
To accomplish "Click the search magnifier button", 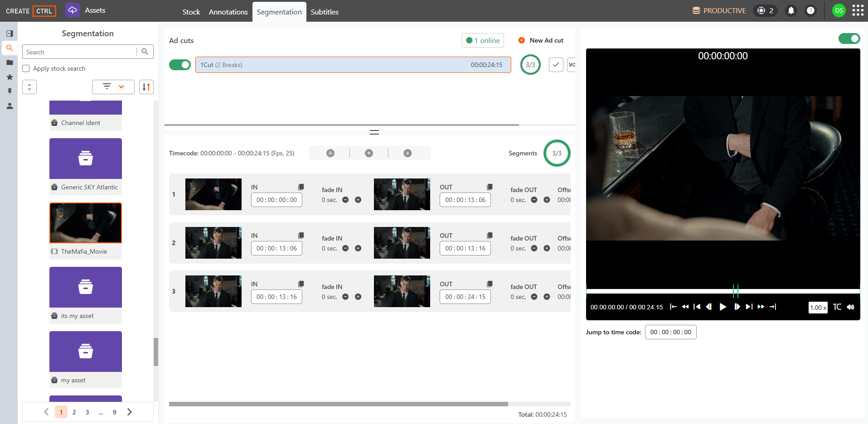I will pos(145,52).
